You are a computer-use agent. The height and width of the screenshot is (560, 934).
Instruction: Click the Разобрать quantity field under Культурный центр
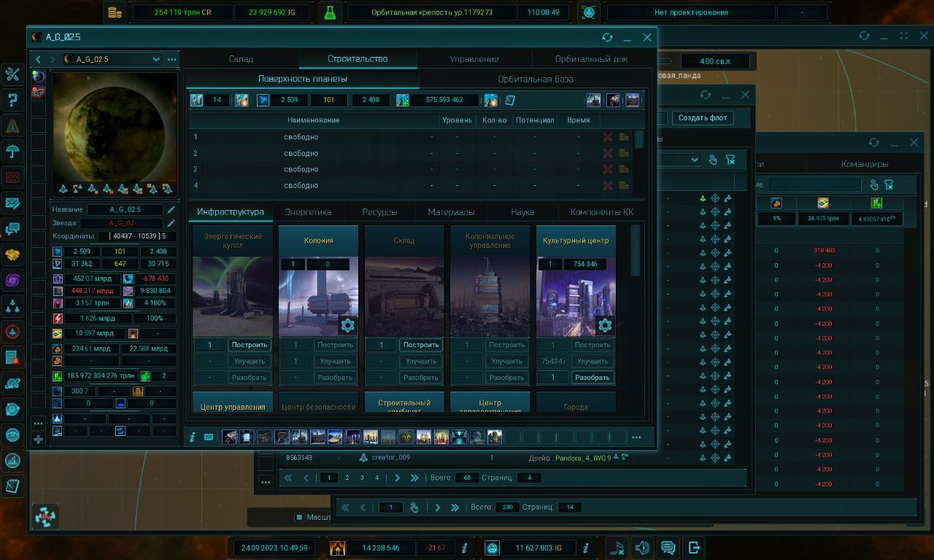(x=553, y=378)
